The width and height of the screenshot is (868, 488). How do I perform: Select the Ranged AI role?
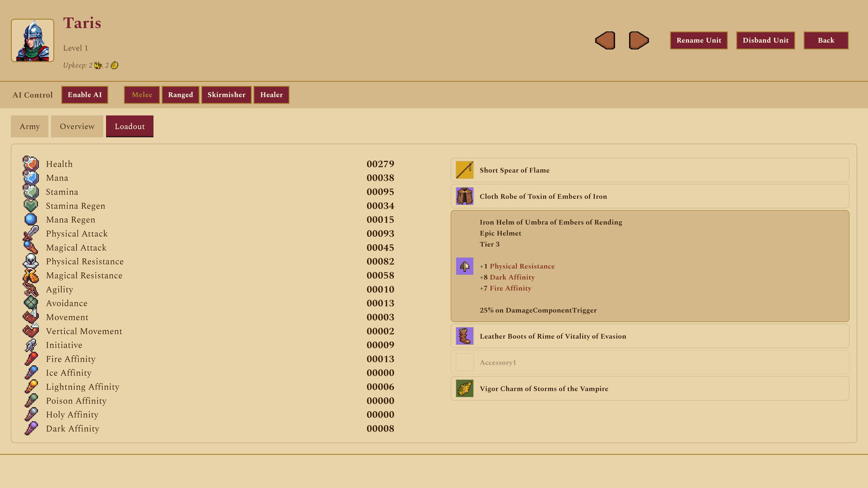point(180,95)
